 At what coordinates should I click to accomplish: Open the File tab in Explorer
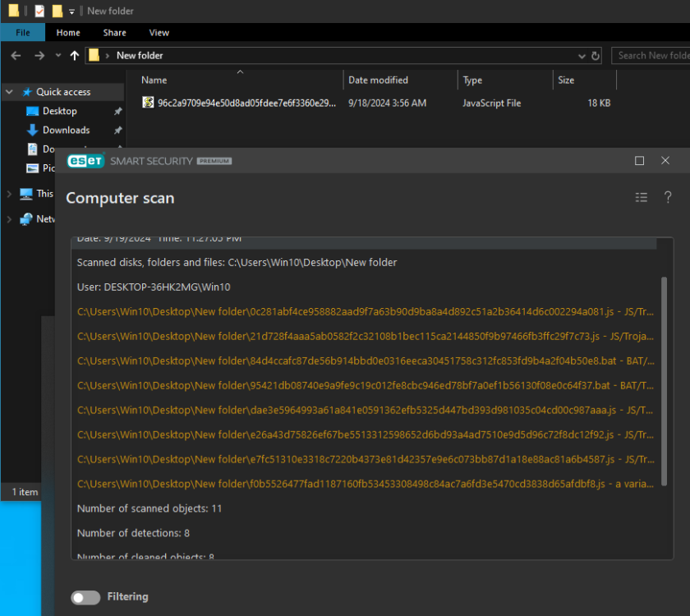coord(22,33)
